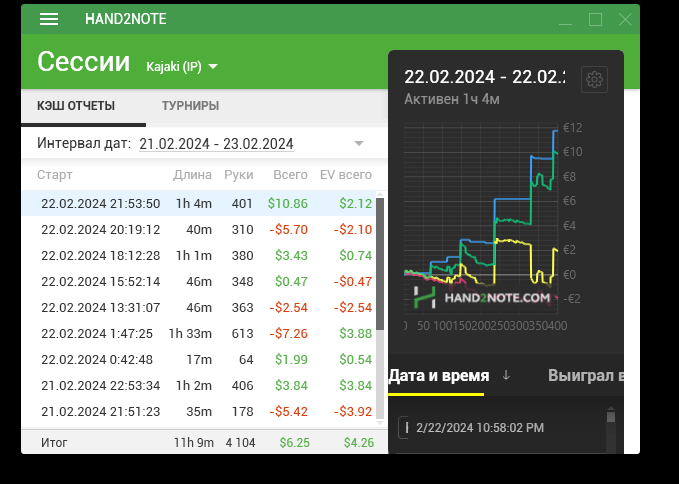Click the 613 hands cell
The width and height of the screenshot is (679, 484).
coord(242,333)
